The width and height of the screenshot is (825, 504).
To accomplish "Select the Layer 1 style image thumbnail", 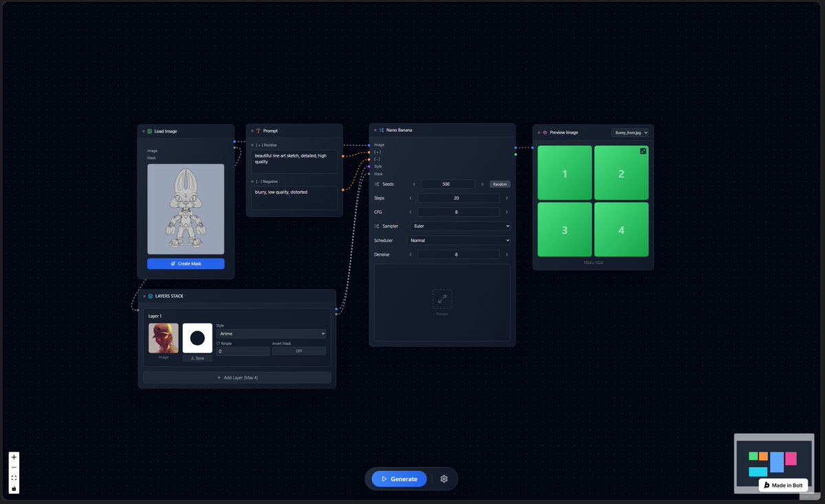I will [x=164, y=338].
